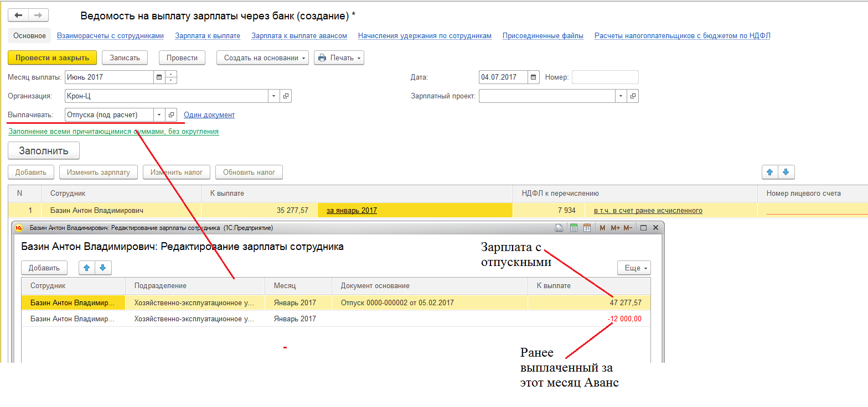This screenshot has width=868, height=407.
Task: Expand the Зарплатный проект dropdown
Action: point(622,96)
